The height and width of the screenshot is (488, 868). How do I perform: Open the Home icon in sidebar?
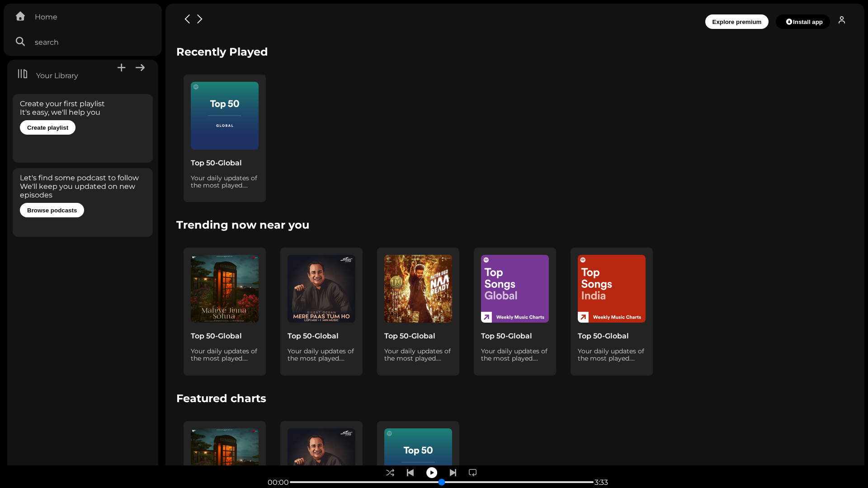[x=20, y=16]
